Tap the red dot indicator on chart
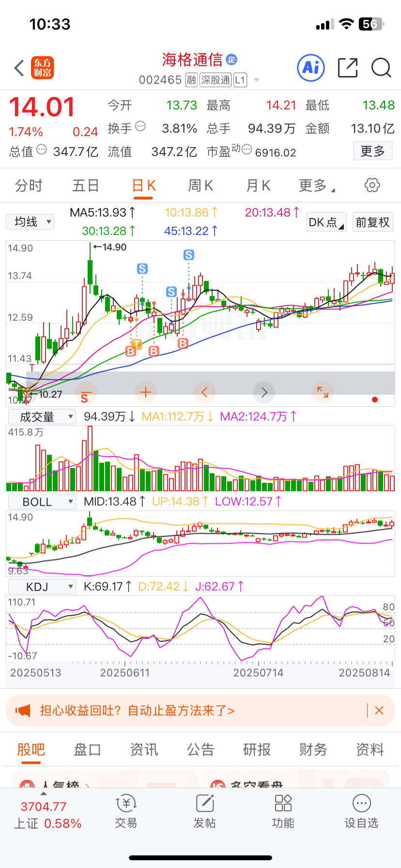 374,400
